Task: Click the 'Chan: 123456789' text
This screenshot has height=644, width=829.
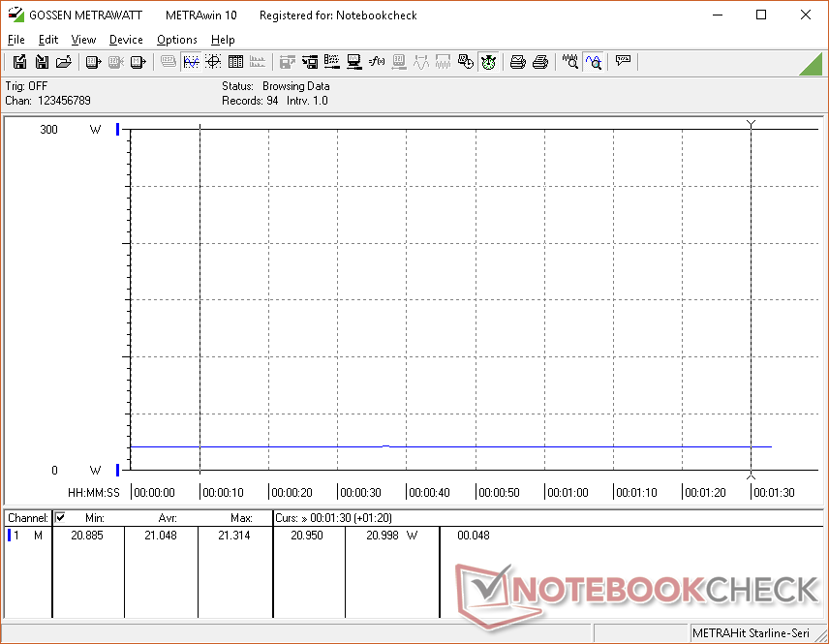Action: pos(47,101)
